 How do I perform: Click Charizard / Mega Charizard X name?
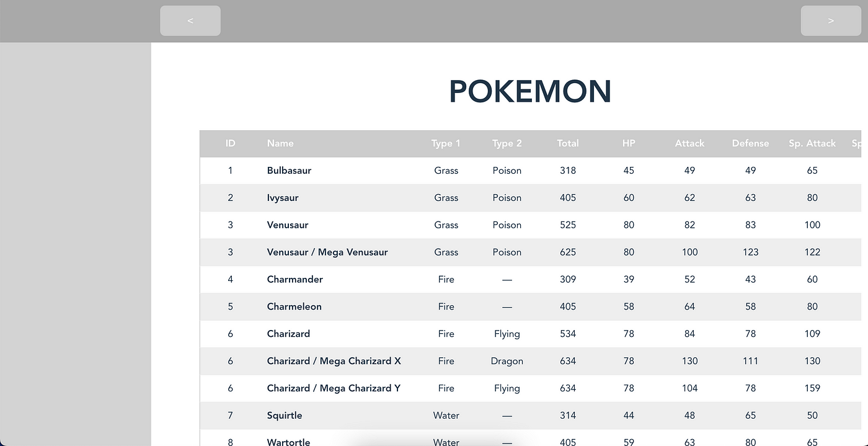[x=334, y=361]
